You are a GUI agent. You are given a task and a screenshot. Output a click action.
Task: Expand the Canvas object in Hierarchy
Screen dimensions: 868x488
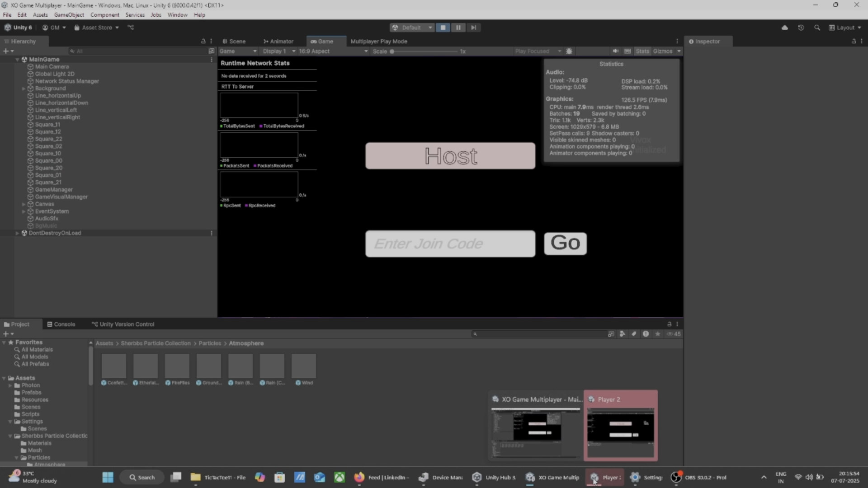[x=24, y=204]
